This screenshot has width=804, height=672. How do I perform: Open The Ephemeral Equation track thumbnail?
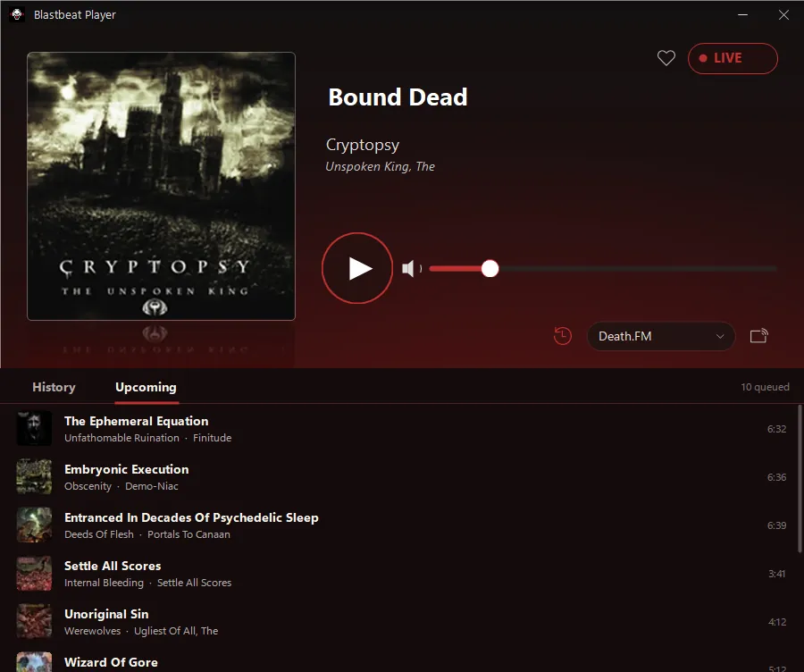click(34, 428)
